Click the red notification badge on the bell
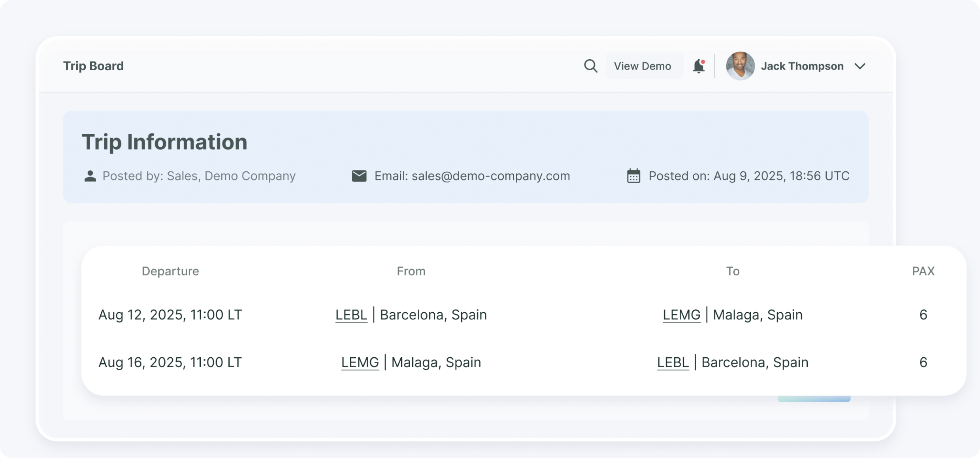Image resolution: width=980 pixels, height=458 pixels. click(x=703, y=61)
